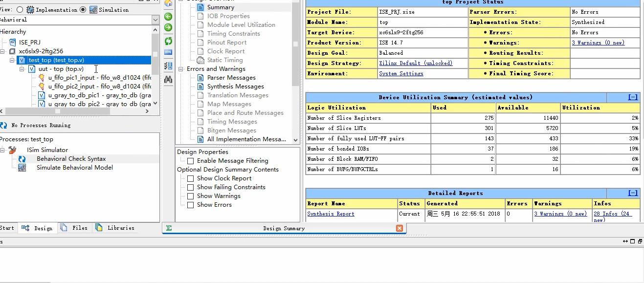Switch to the Start tab

coord(7,228)
